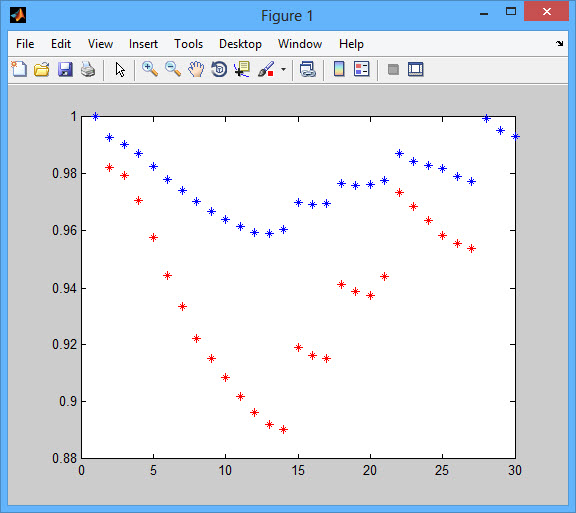Toggle the Brush data tool

click(266, 69)
